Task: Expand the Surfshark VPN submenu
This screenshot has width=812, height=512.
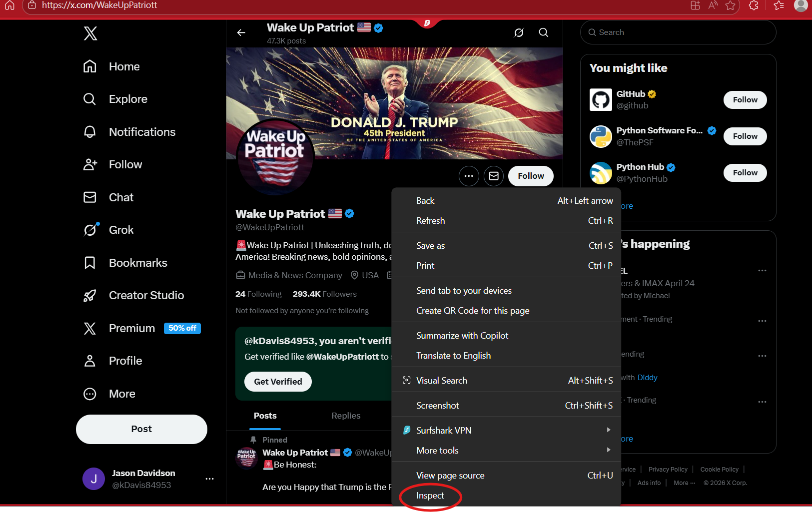Action: [506, 430]
